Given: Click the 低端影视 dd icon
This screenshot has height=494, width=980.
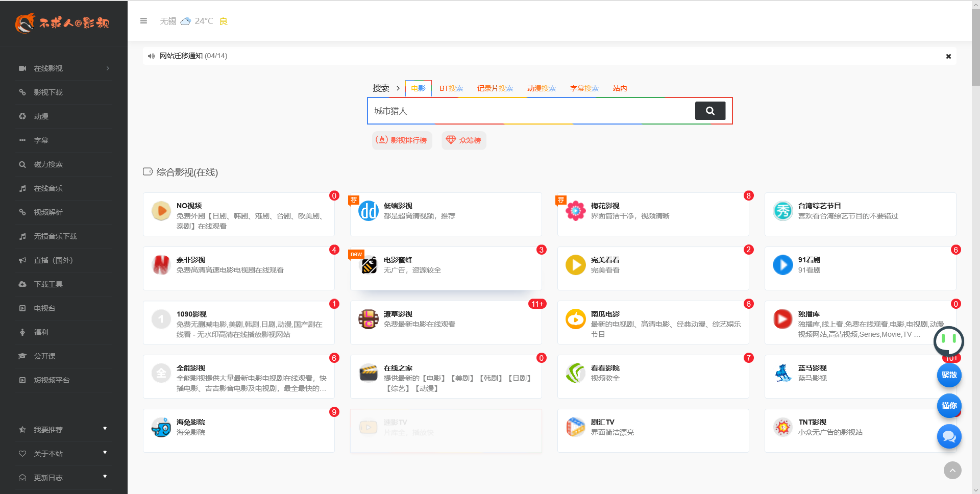Looking at the screenshot, I should click(369, 211).
